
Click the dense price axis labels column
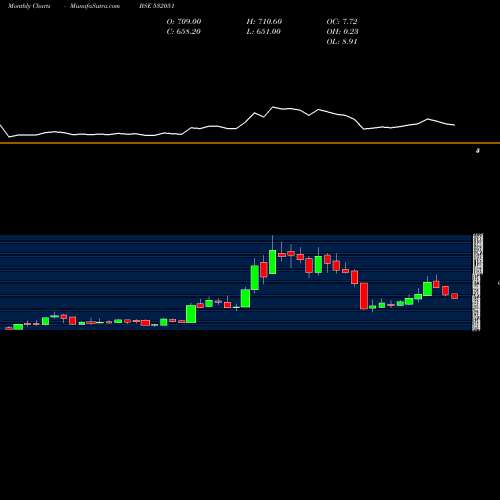[x=477, y=283]
